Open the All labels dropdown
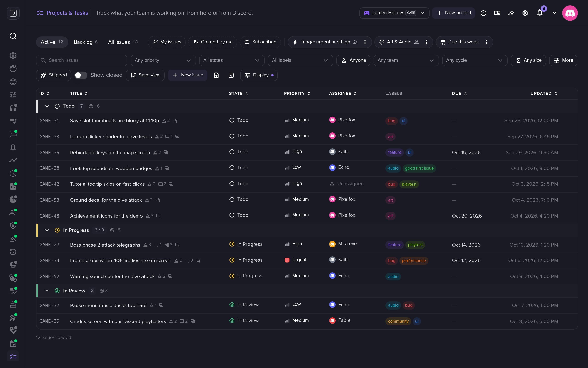The width and height of the screenshot is (588, 368). tap(300, 60)
